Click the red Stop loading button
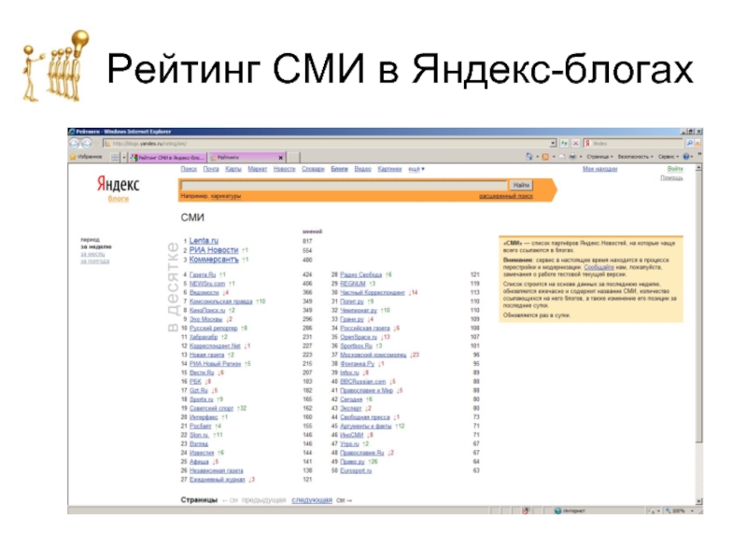747x560 pixels. (575, 143)
